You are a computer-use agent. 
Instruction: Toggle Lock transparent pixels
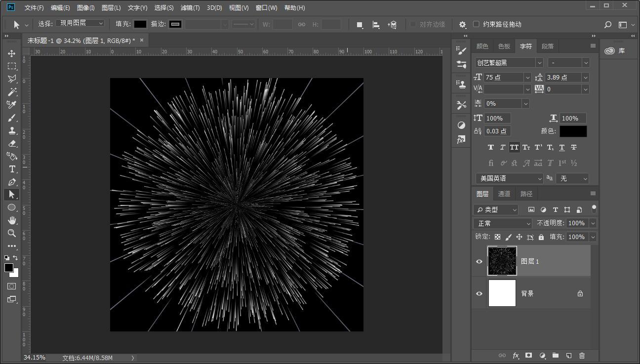pyautogui.click(x=498, y=237)
